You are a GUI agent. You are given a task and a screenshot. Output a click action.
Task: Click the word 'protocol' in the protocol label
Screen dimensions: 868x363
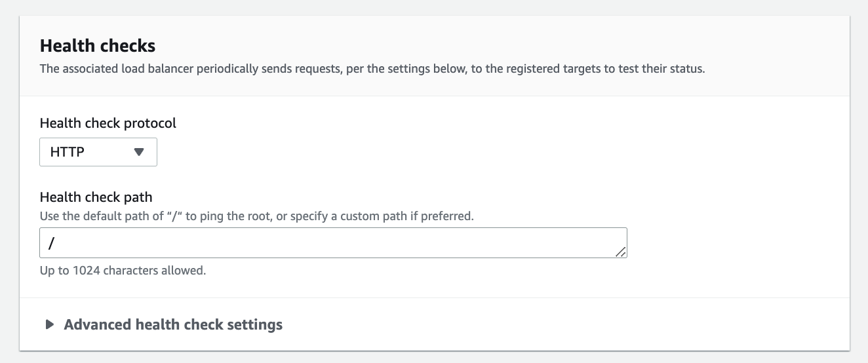point(151,123)
